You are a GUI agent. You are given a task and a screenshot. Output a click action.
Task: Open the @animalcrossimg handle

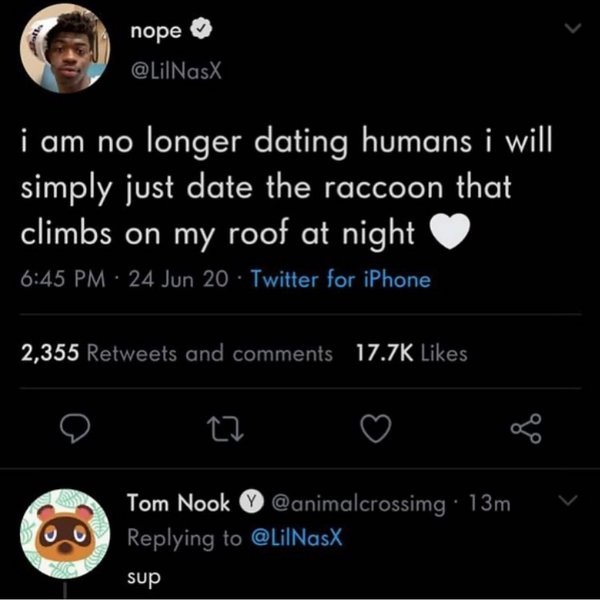tap(358, 503)
